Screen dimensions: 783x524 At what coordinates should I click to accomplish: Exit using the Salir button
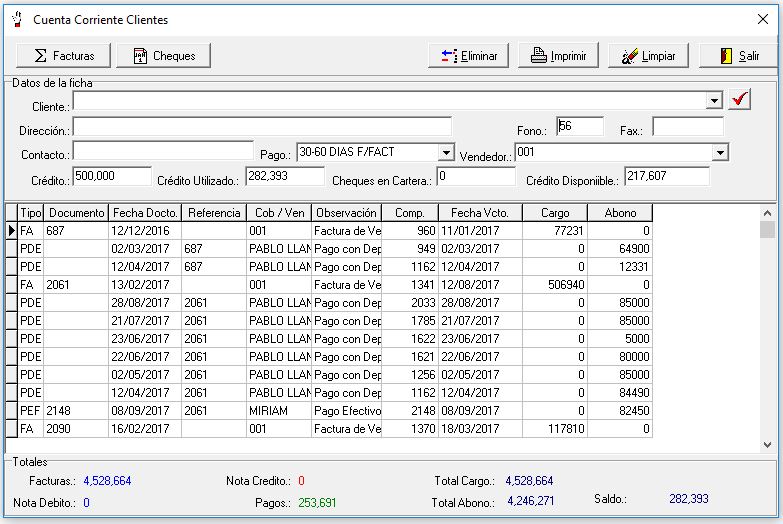point(738,56)
